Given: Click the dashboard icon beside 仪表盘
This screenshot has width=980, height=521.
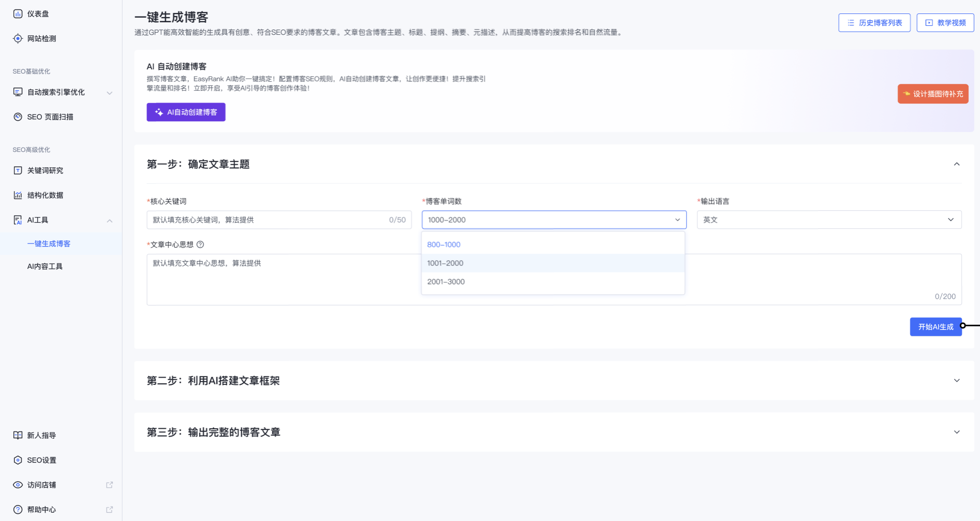Looking at the screenshot, I should pyautogui.click(x=18, y=14).
